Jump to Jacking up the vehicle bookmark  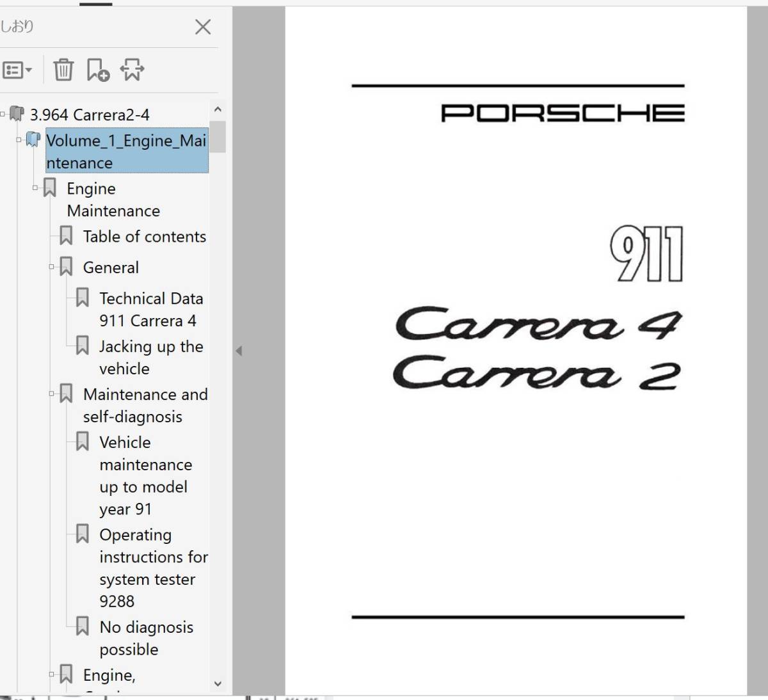tap(151, 358)
